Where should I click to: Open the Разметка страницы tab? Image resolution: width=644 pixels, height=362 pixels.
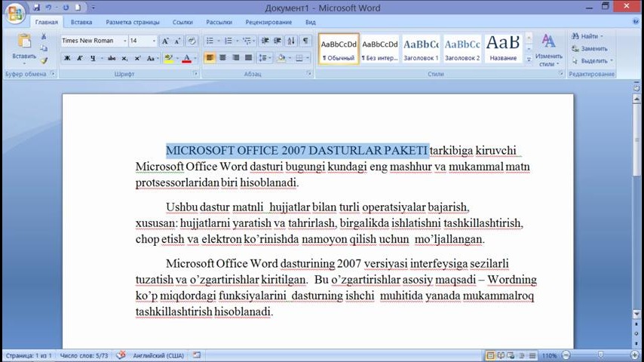[x=132, y=23]
